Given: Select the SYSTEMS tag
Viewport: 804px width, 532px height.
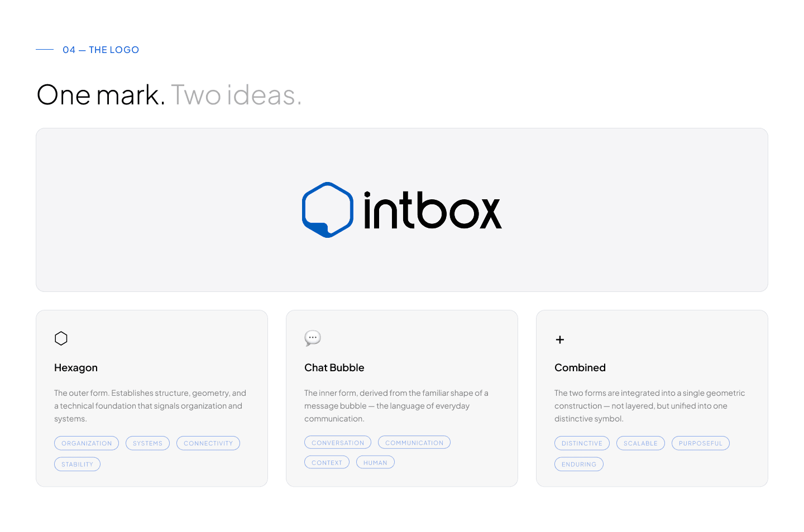Looking at the screenshot, I should point(147,443).
